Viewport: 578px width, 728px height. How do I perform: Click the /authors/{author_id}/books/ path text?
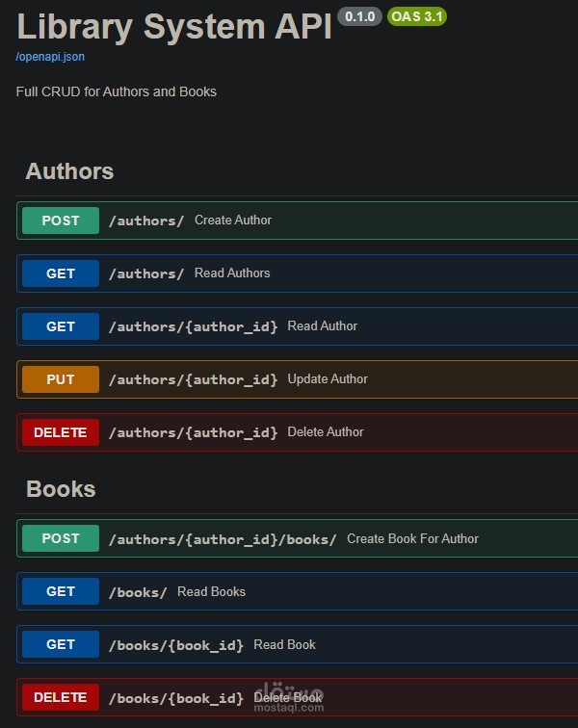point(223,539)
